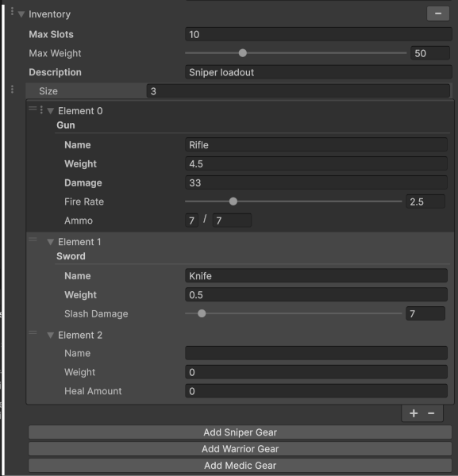The image size is (458, 476).
Task: Edit the Gun Weight field 4.5
Action: coord(316,164)
